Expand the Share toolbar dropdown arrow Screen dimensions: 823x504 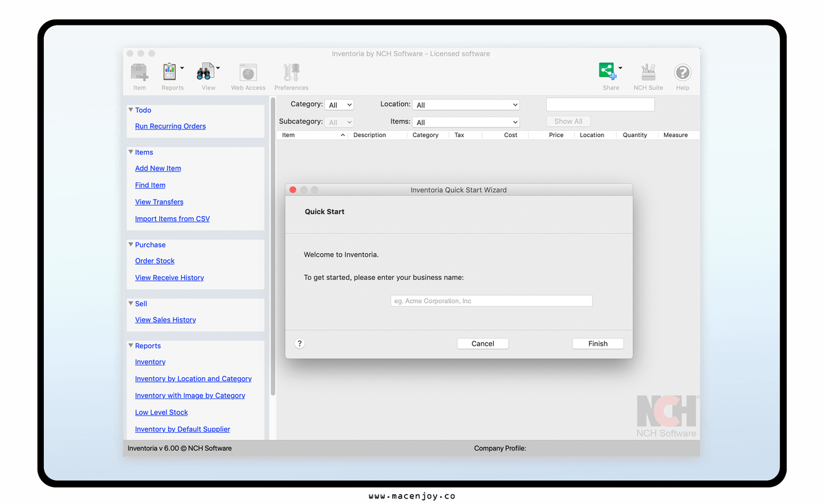pyautogui.click(x=620, y=68)
